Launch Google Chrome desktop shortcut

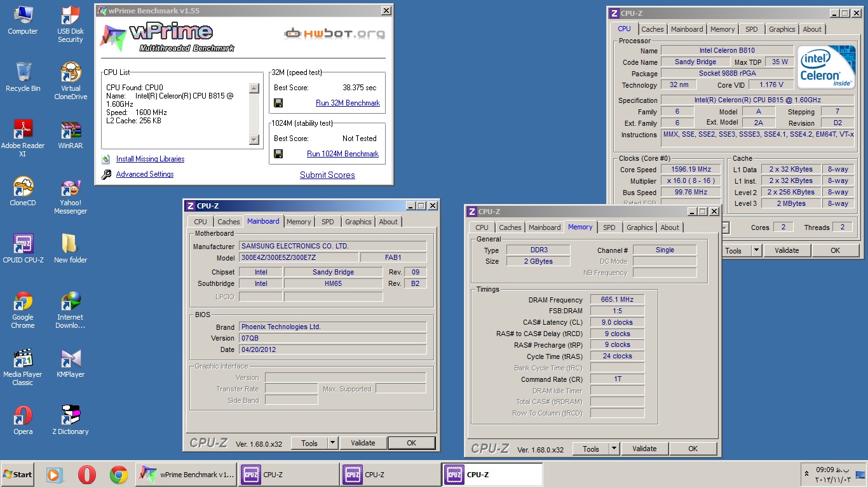point(23,310)
